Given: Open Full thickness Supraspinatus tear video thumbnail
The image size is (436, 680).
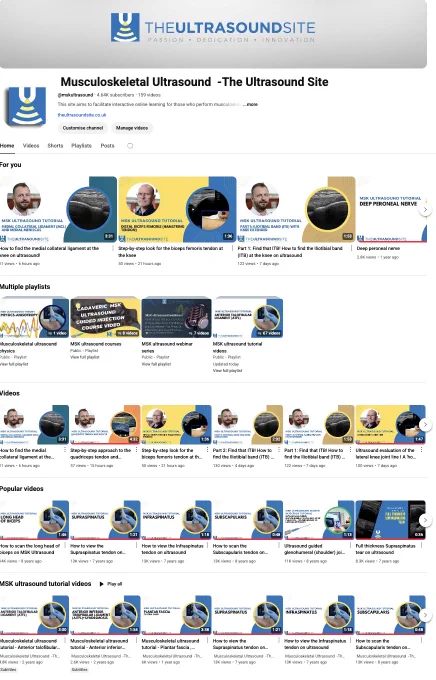Looking at the screenshot, I should tap(390, 520).
